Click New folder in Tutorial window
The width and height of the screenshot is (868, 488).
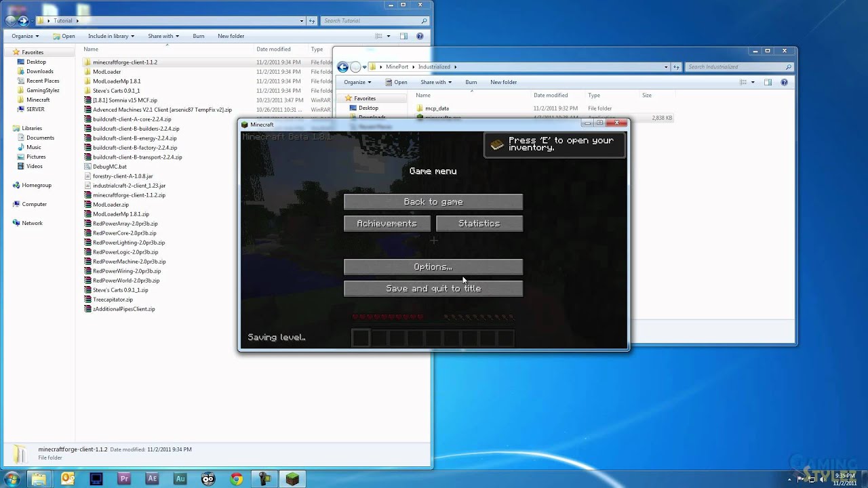231,36
